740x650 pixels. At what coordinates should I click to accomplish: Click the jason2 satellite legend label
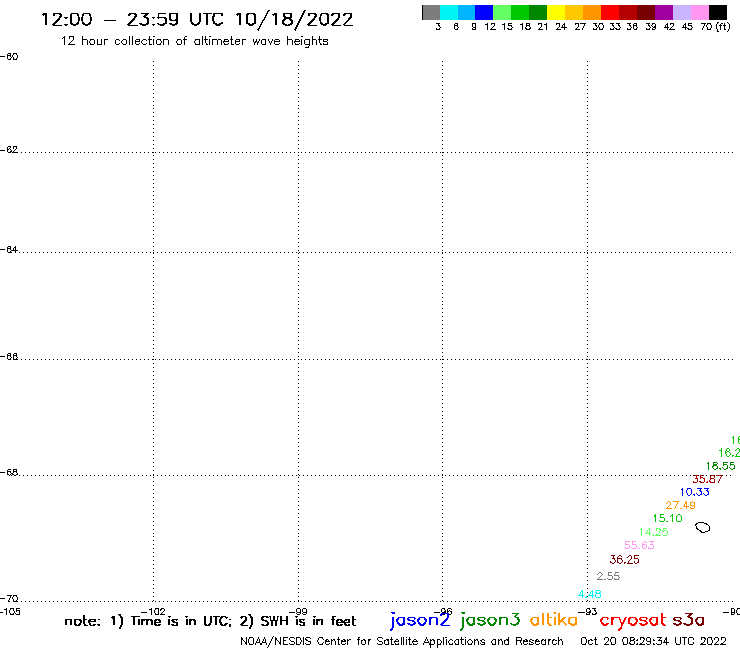click(x=420, y=621)
